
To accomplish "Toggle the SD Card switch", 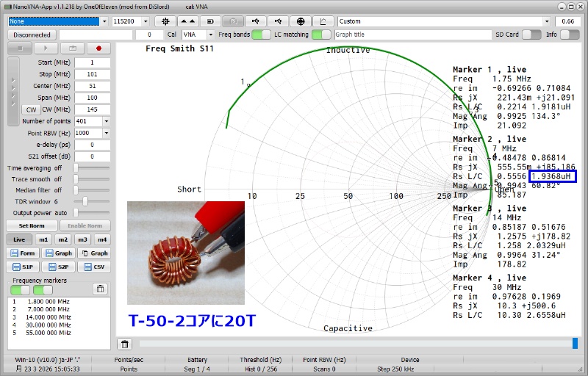I will tap(531, 35).
